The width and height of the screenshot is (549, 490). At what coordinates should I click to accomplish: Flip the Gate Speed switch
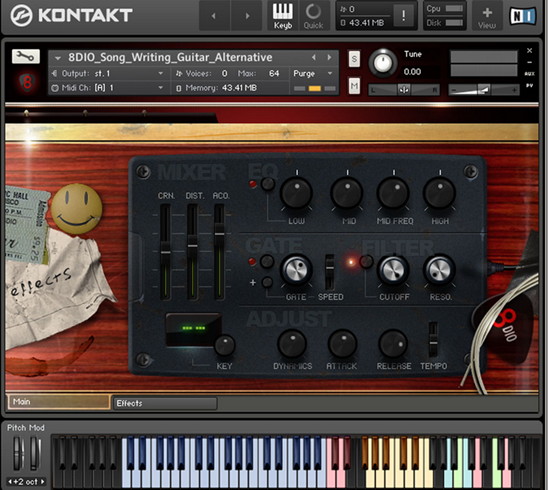point(329,272)
